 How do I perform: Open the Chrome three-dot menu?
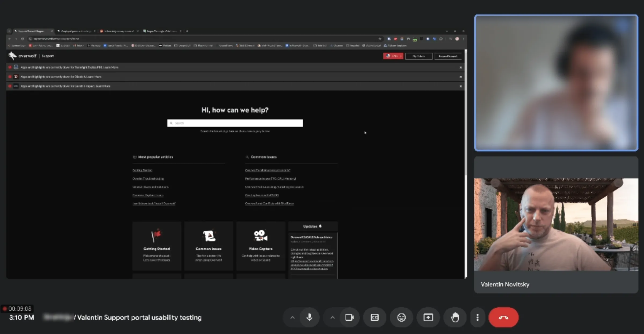coord(464,39)
